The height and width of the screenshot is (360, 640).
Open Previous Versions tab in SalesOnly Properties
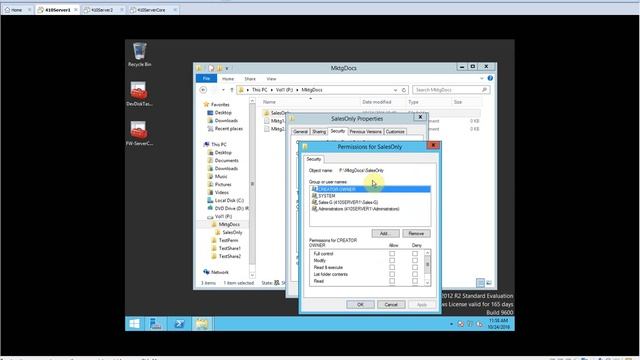click(x=365, y=132)
